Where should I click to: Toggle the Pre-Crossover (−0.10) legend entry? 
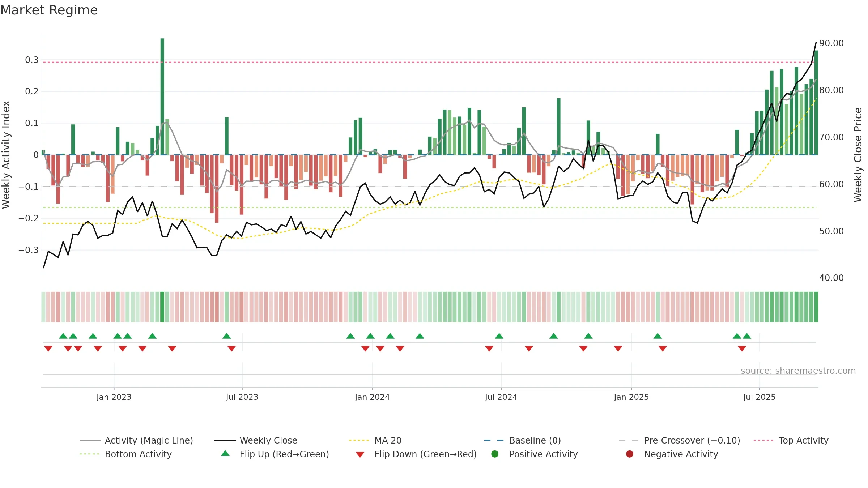(679, 440)
